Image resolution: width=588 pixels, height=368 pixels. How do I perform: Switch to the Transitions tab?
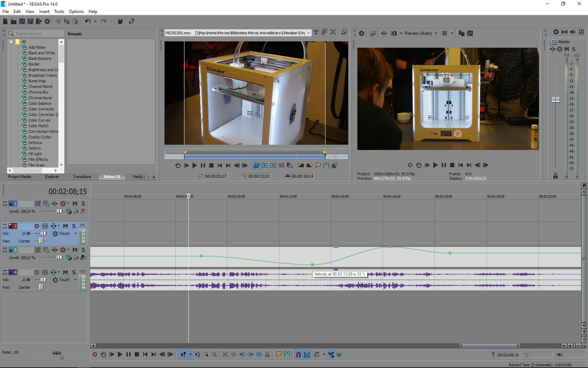[x=82, y=177]
